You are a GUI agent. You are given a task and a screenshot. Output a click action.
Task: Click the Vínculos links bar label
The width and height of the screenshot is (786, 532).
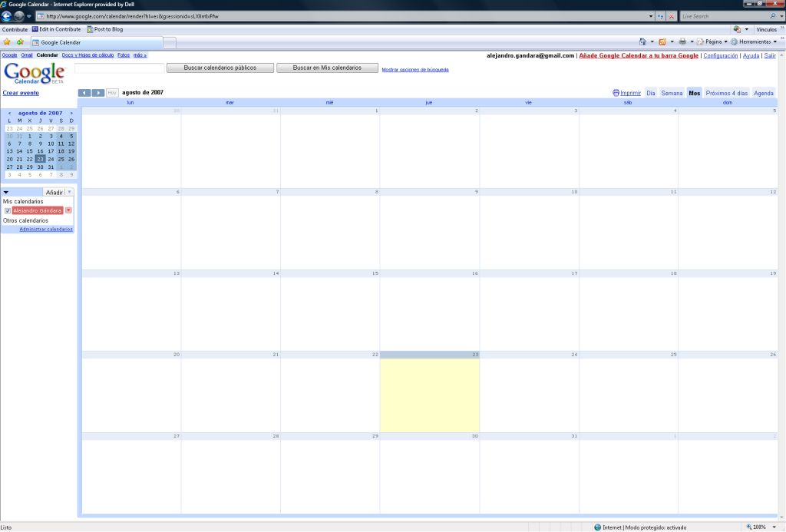(767, 30)
